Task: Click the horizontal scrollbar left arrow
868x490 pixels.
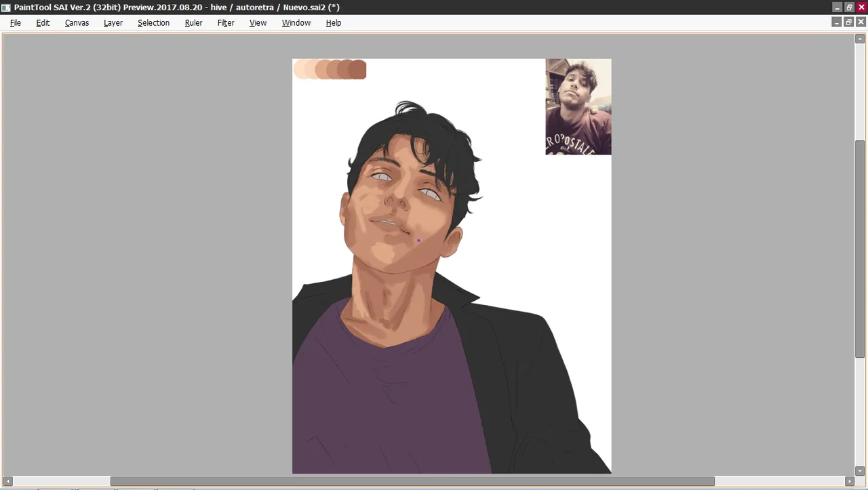Action: (8, 481)
